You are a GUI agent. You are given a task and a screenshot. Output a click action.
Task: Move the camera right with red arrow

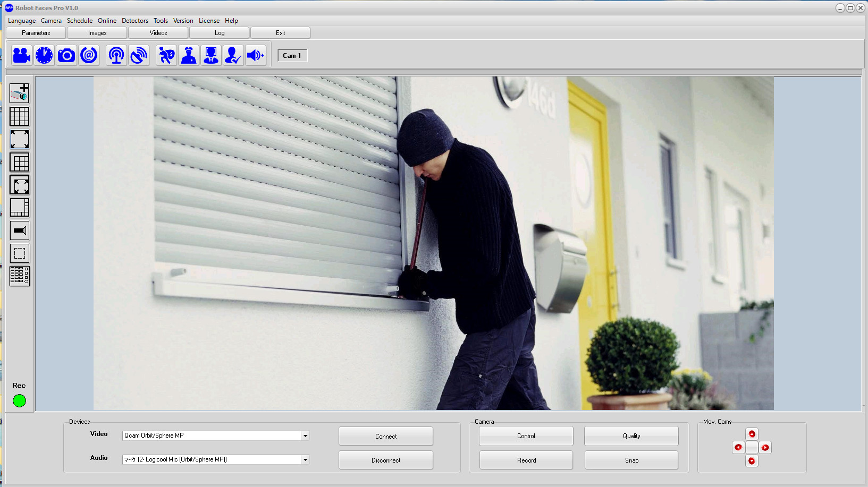tap(765, 448)
